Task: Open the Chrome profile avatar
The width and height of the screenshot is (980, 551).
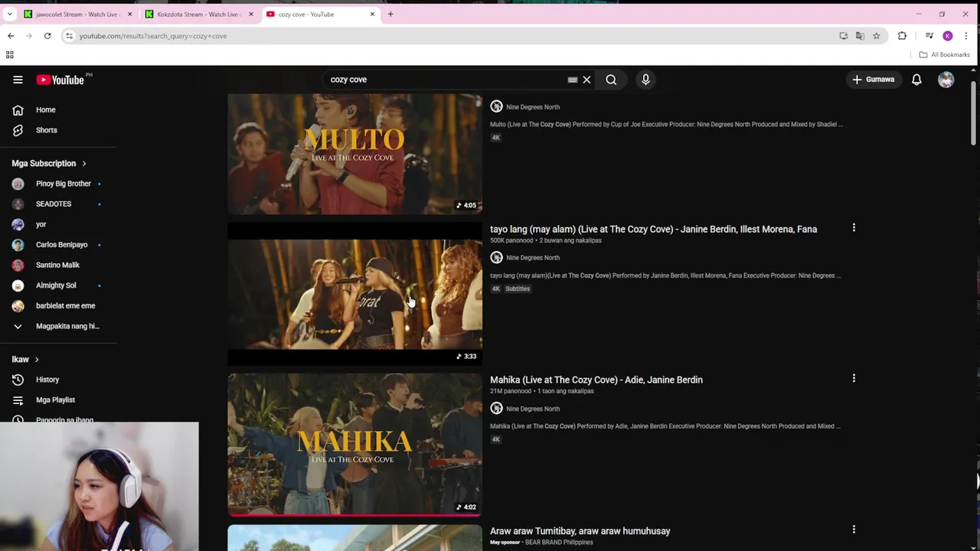Action: point(947,36)
